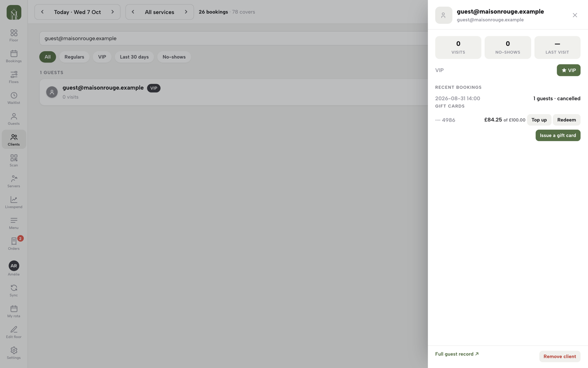Image resolution: width=588 pixels, height=368 pixels.
Task: Filter by Last 30 days
Action: (x=134, y=57)
